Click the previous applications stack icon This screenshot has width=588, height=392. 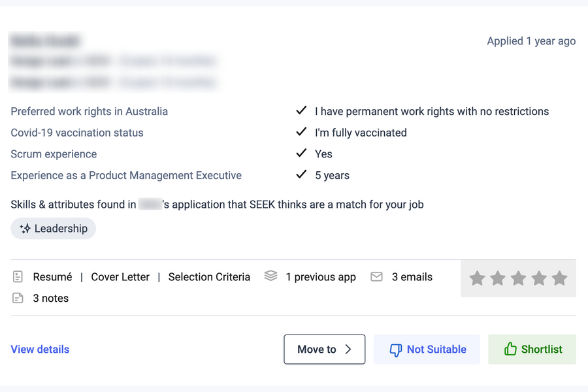pyautogui.click(x=270, y=276)
